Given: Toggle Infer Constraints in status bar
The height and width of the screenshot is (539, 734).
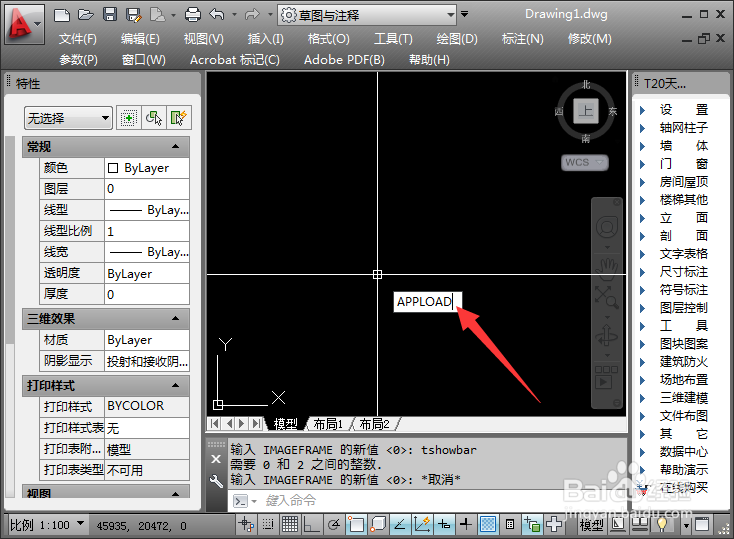Looking at the screenshot, I should [246, 524].
